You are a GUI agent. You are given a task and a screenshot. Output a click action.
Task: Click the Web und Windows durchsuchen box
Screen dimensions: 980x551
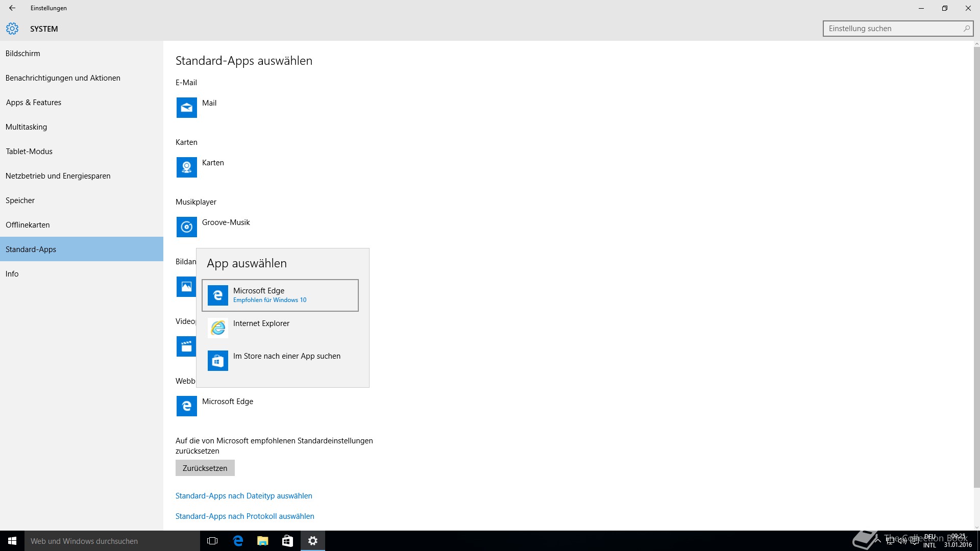[112, 541]
